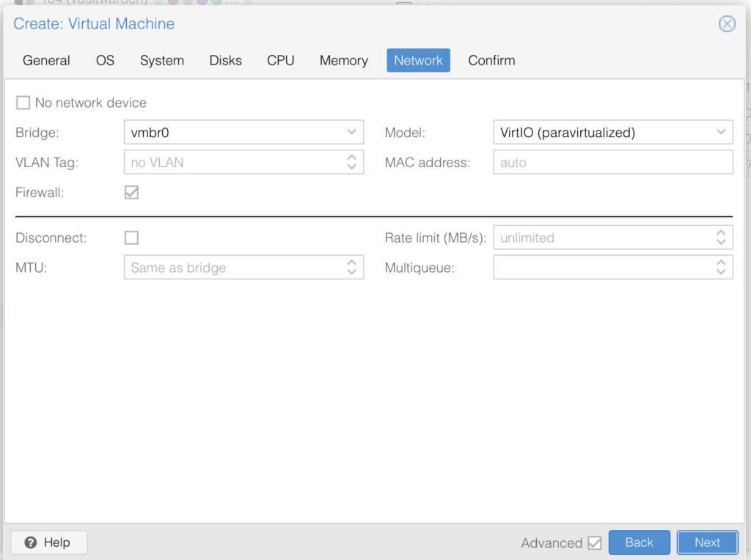Adjust the MTU spinner arrows

pyautogui.click(x=351, y=268)
